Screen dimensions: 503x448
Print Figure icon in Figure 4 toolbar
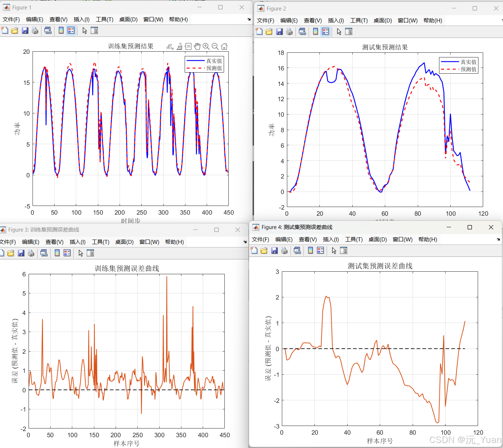point(284,251)
